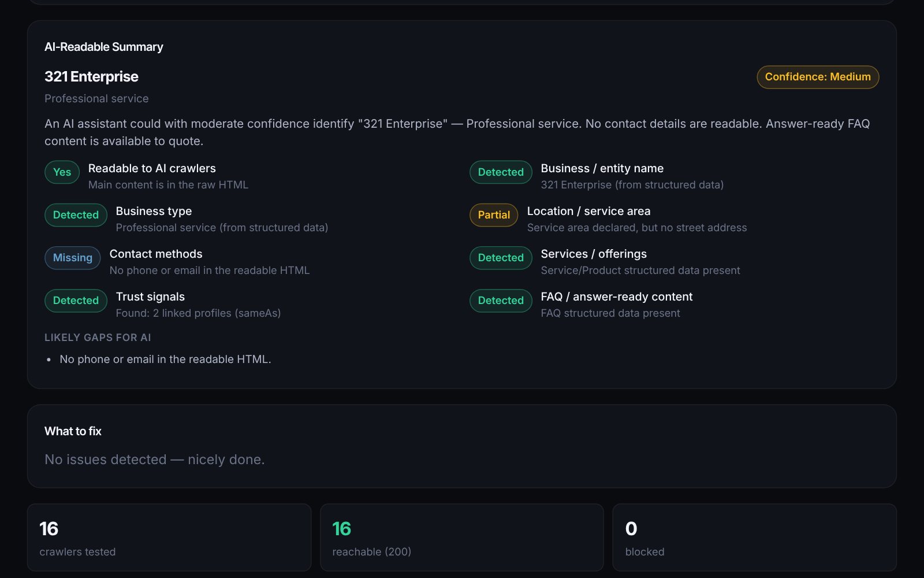
Task: Click the Detected badge beside Services / offerings
Action: click(x=501, y=257)
